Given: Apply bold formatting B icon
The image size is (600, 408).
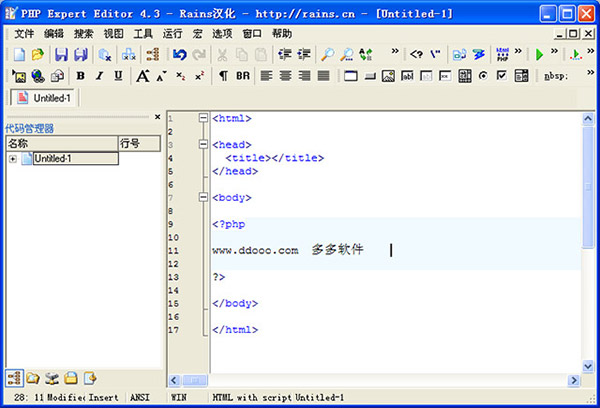Looking at the screenshot, I should click(x=80, y=76).
